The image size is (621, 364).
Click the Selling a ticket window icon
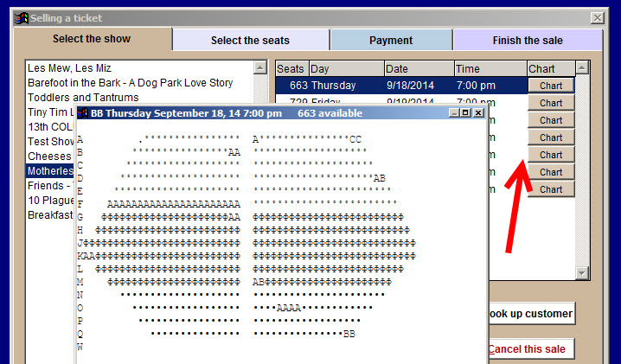pyautogui.click(x=21, y=17)
